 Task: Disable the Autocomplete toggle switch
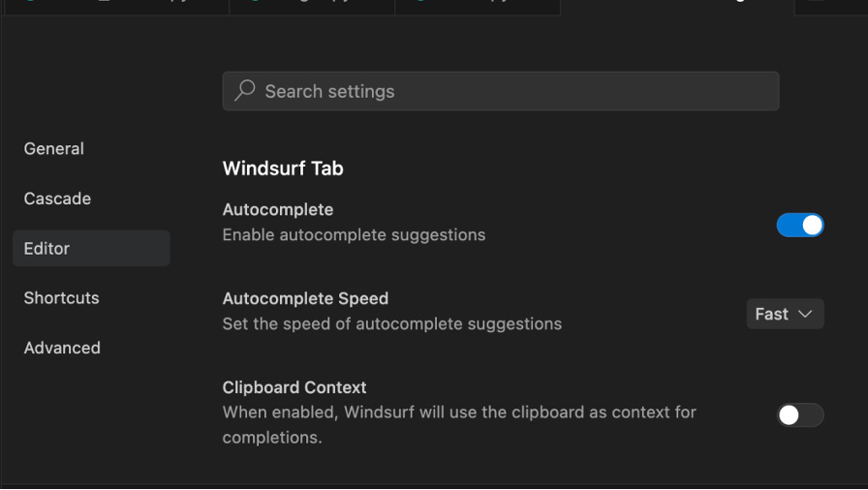pos(800,226)
